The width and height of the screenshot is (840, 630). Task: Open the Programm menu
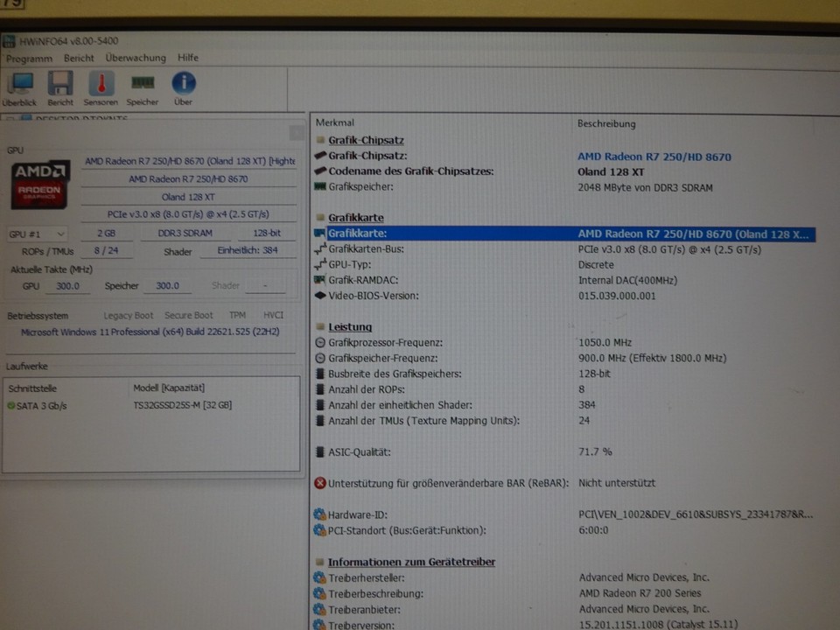[29, 58]
